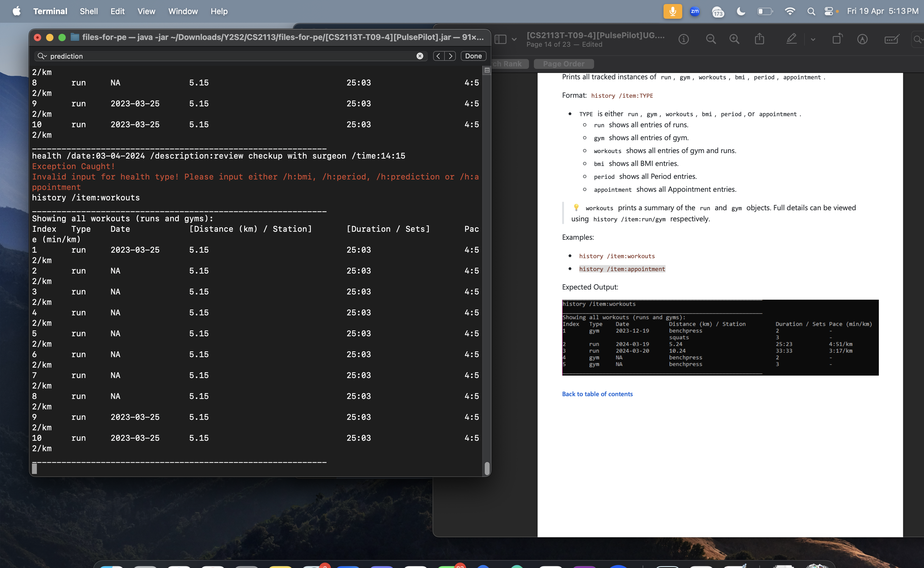Open the Share icon in Preview
This screenshot has width=924, height=568.
(759, 39)
